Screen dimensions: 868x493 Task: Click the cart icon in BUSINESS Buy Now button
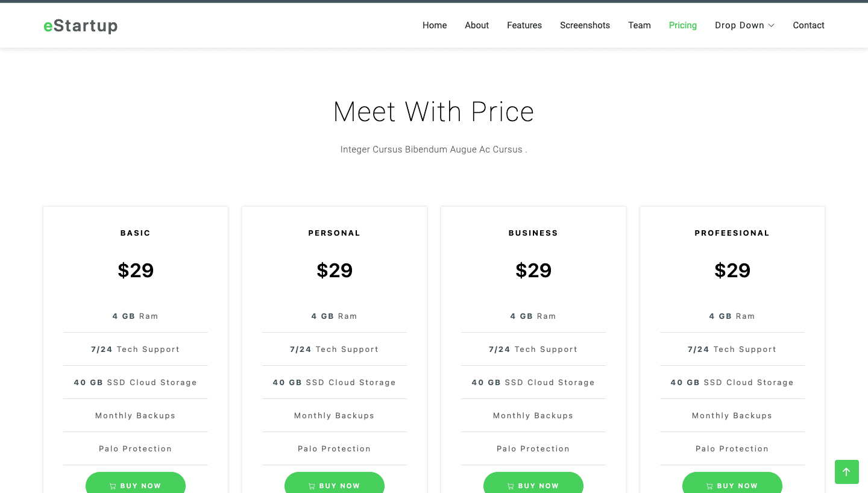coord(511,485)
